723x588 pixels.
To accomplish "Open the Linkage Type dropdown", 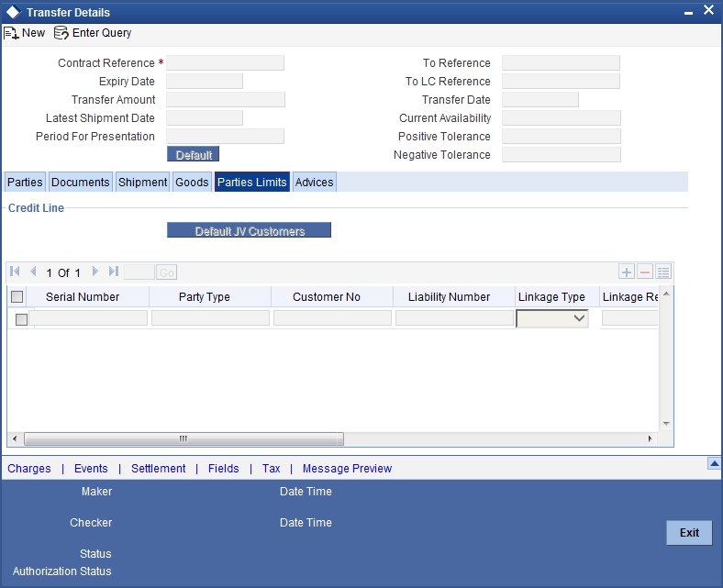I will coord(552,318).
